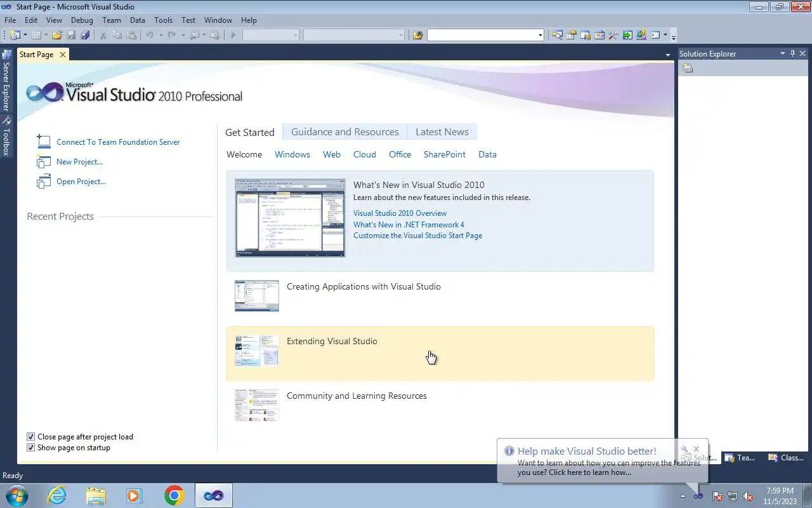Open What's New in .NET Framework 4 link
Image resolution: width=812 pixels, height=508 pixels.
409,225
